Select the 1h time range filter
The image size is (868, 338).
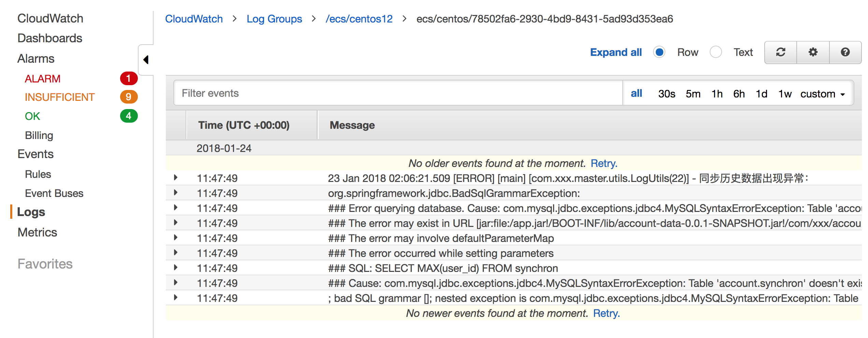coord(717,94)
